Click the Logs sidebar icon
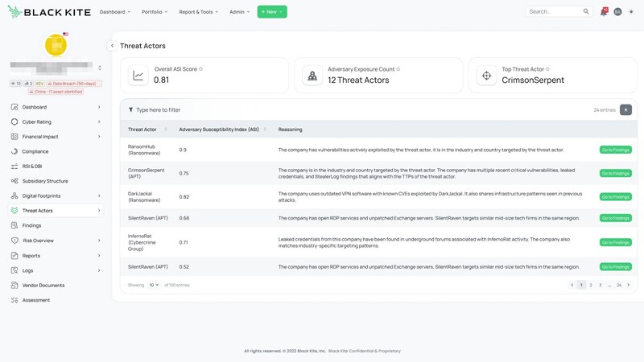644x362 pixels. pos(14,270)
